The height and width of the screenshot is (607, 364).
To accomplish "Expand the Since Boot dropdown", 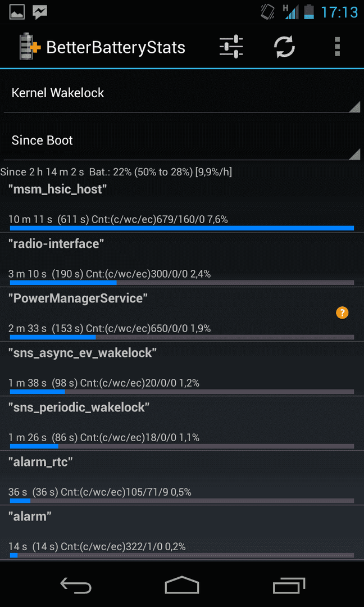I will 182,141.
